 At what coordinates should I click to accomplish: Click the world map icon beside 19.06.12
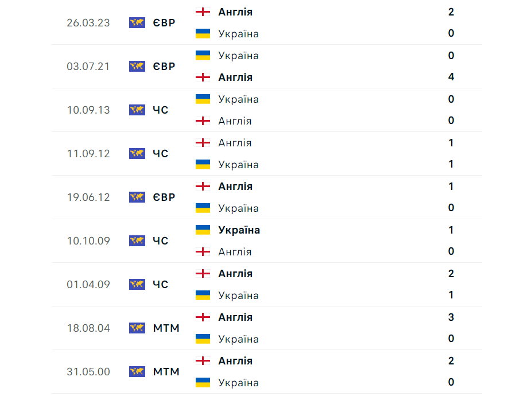click(x=137, y=197)
